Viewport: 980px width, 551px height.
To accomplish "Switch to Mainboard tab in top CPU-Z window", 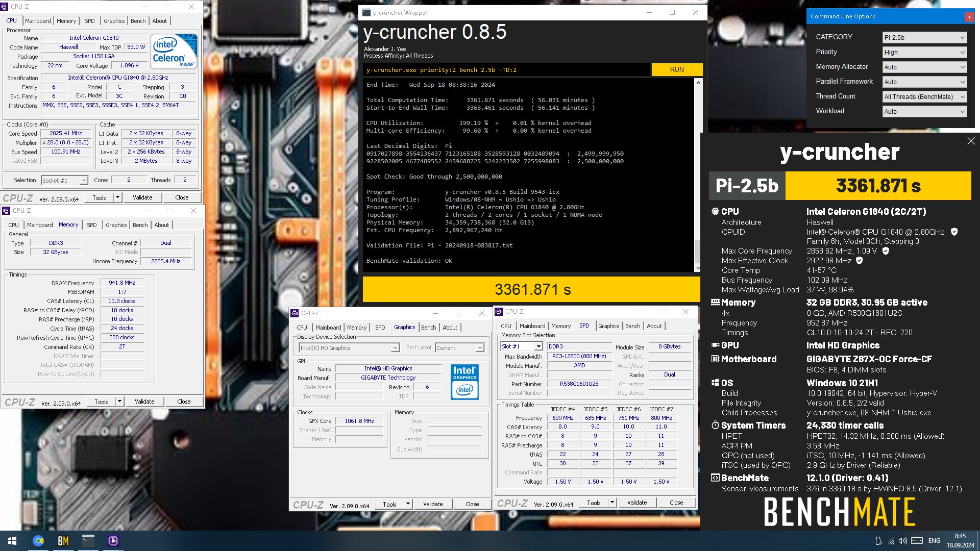I will 38,21.
